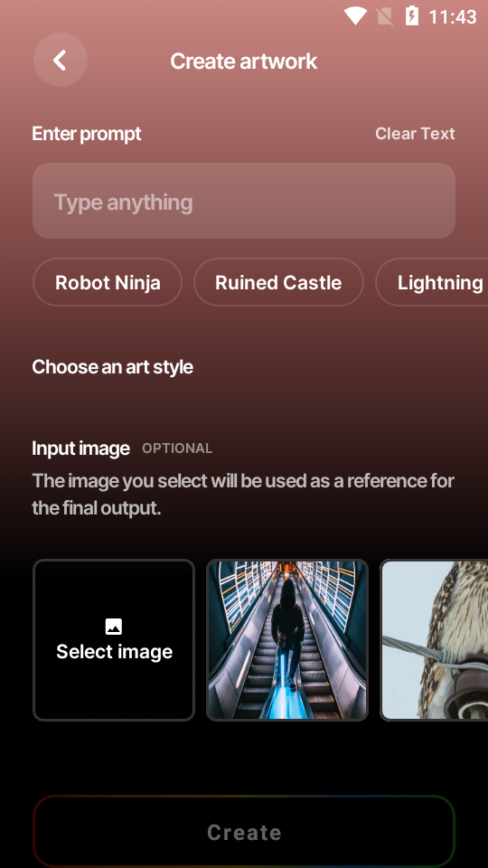Tap the picture icon above Select image
The width and height of the screenshot is (488, 868).
point(114,627)
